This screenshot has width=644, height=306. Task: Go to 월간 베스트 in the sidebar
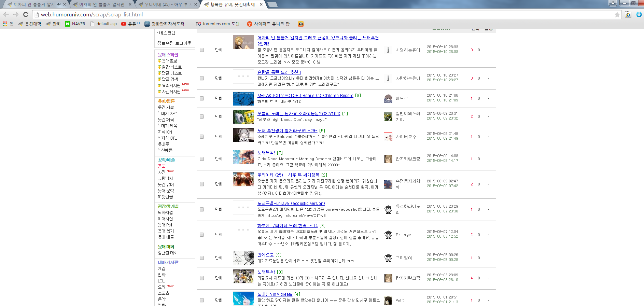(171, 67)
